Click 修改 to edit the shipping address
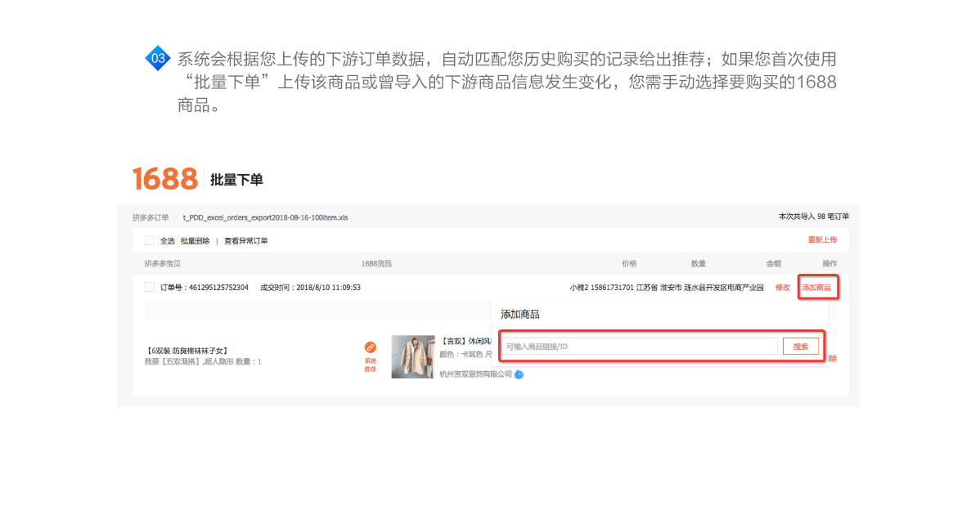The image size is (980, 519). (x=783, y=288)
